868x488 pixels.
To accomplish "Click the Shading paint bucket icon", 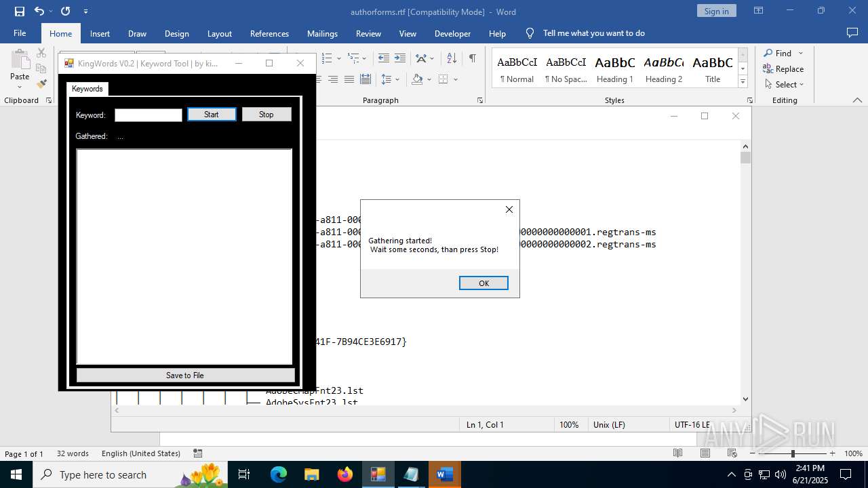I will 417,79.
